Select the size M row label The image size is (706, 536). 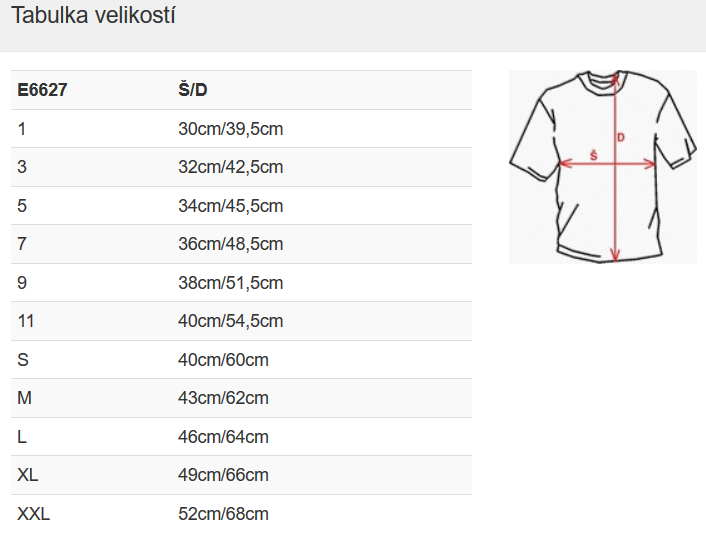click(25, 398)
